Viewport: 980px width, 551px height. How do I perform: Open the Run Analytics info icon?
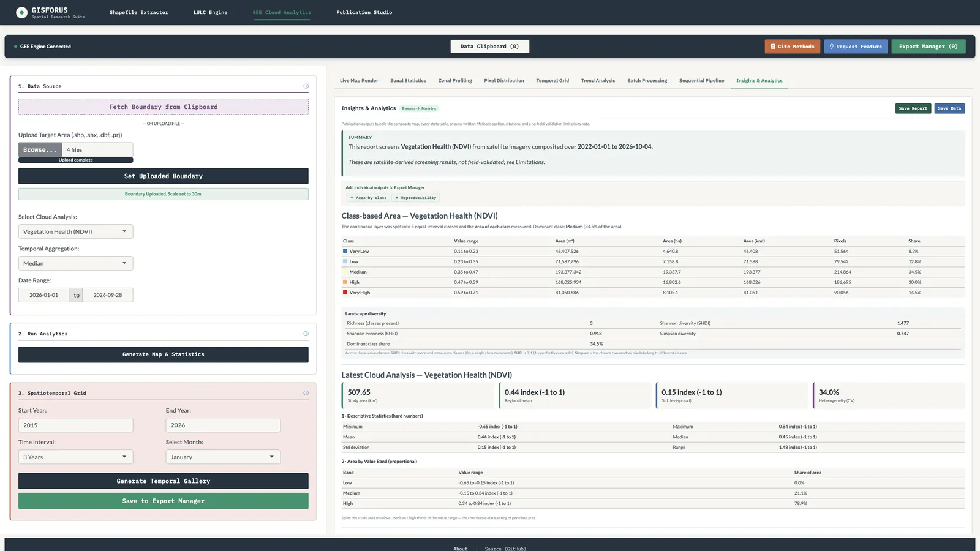tap(306, 334)
